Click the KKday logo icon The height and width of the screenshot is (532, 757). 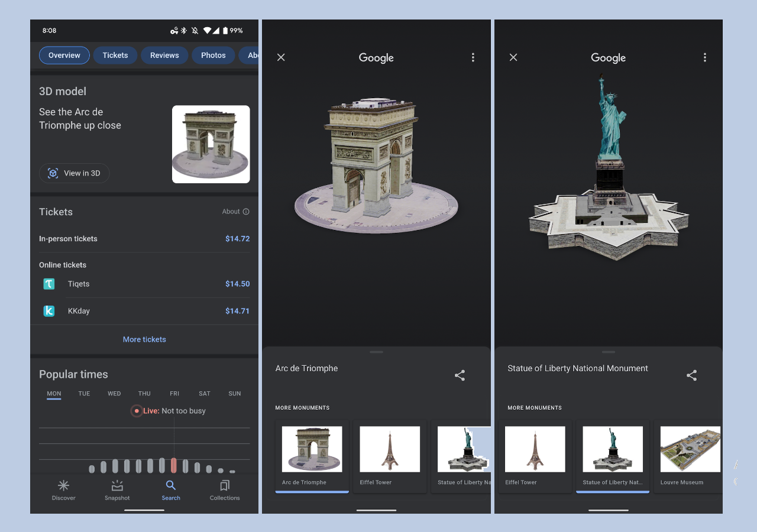(49, 311)
